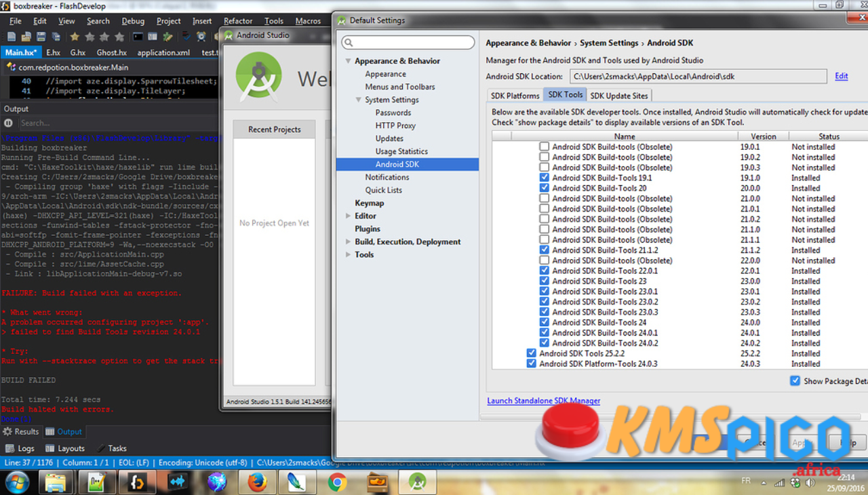868x495 pixels.
Task: Click the FlashDevelop taskbar icon
Action: pos(138,482)
